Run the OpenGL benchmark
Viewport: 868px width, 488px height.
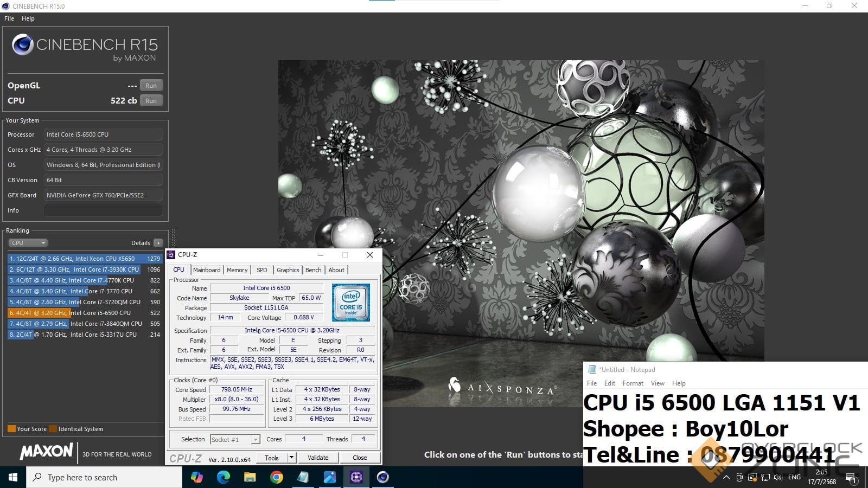151,86
